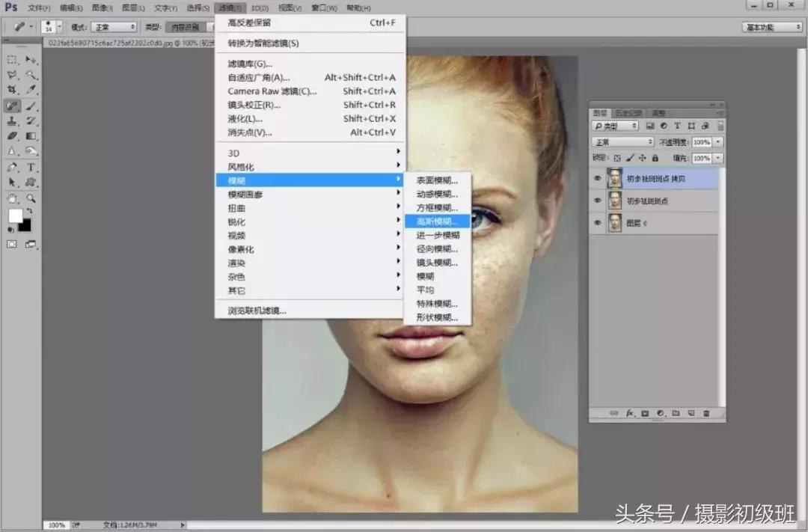Screen dimensions: 808x532
Task: Choose the Hand tool
Action: pos(13,198)
